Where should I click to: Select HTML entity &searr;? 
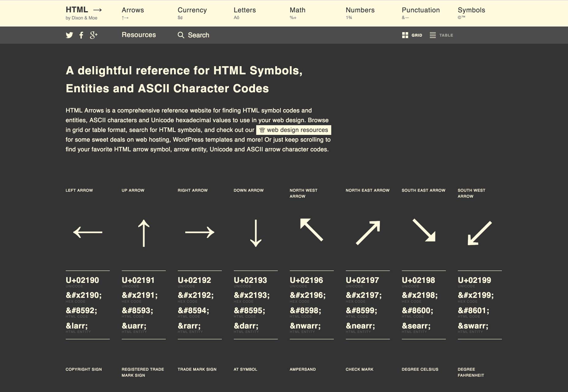coord(416,326)
